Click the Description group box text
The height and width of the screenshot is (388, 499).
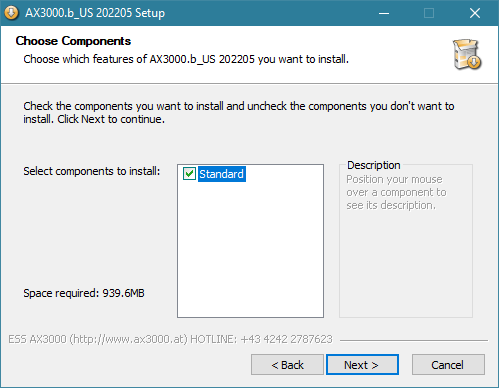tap(396, 192)
